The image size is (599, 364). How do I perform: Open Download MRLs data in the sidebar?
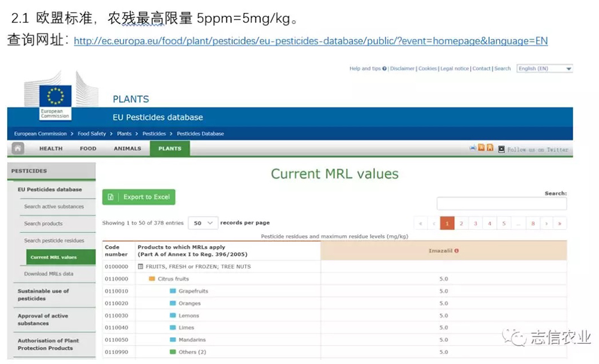pos(49,274)
